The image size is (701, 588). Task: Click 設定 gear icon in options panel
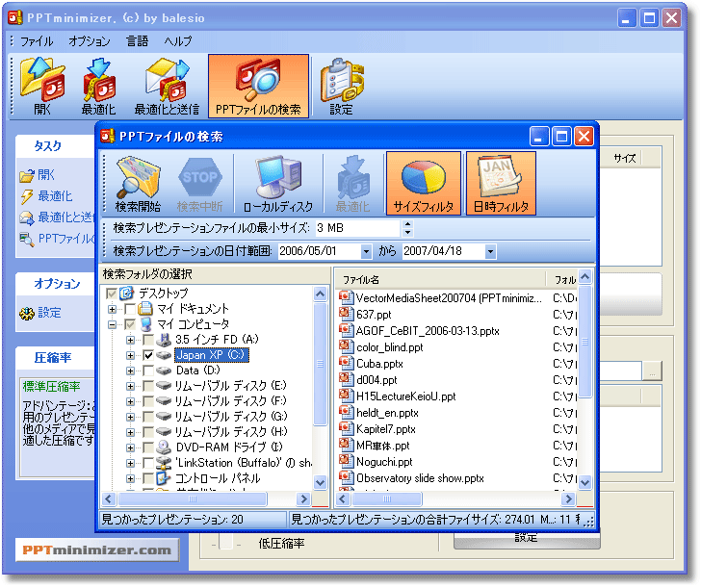27,313
